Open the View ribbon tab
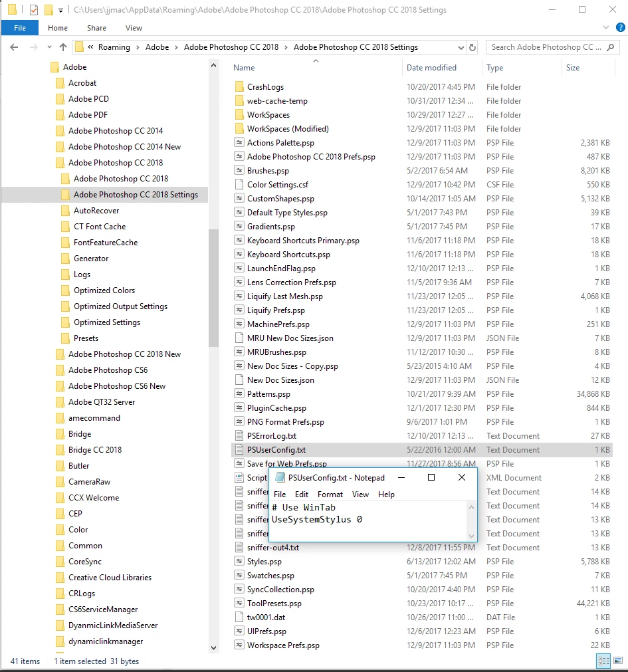This screenshot has height=672, width=628. (134, 28)
